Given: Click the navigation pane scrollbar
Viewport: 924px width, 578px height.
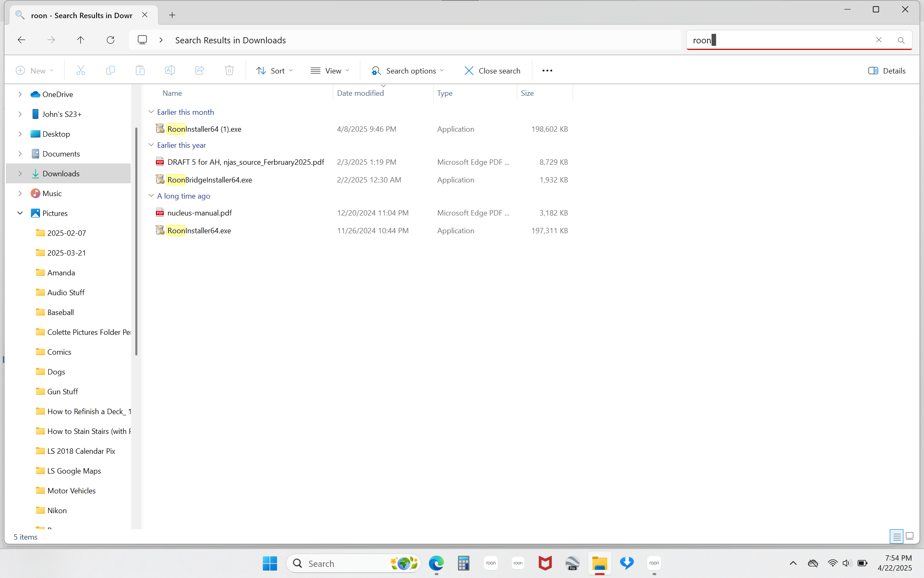Looking at the screenshot, I should [x=136, y=242].
